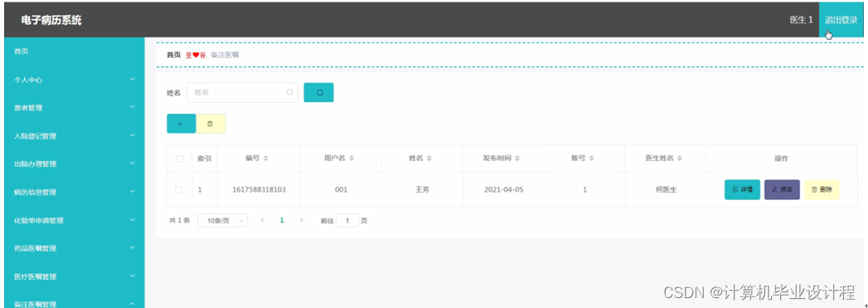This screenshot has width=868, height=308.
Task: Go to previous page arrow
Action: tap(263, 220)
